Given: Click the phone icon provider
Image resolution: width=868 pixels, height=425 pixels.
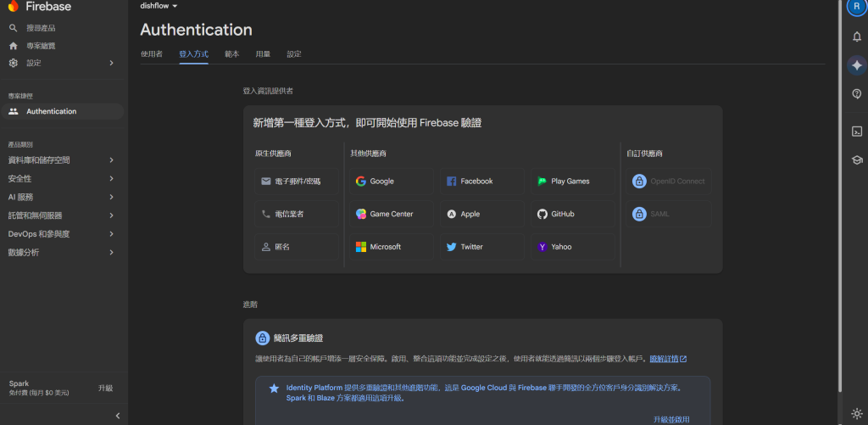Looking at the screenshot, I should point(265,214).
